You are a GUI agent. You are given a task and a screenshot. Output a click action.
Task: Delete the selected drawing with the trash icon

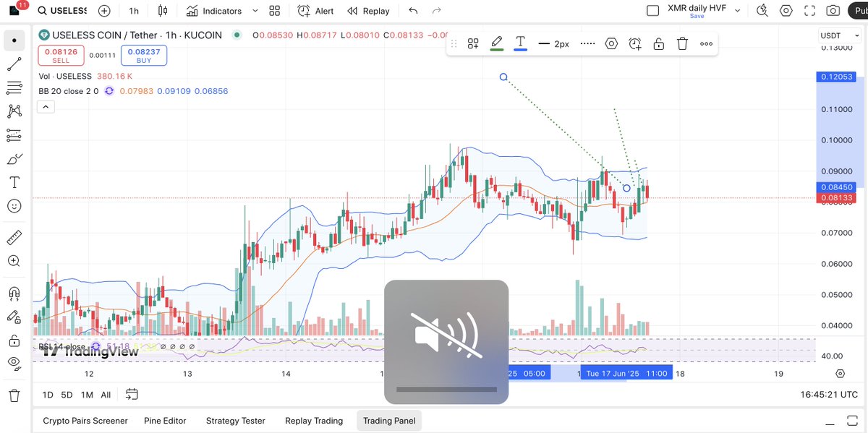[x=682, y=44]
